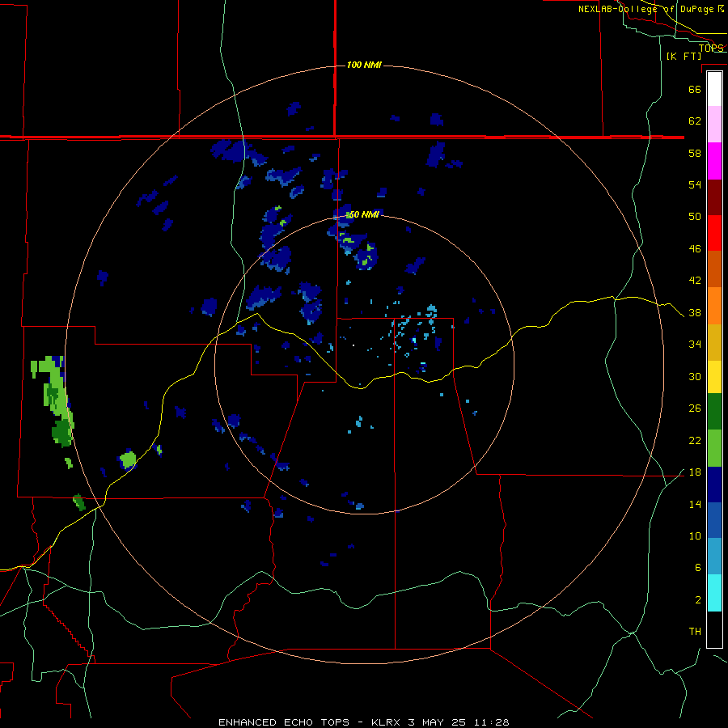Click the 3 MAY 25 date text

[438, 722]
